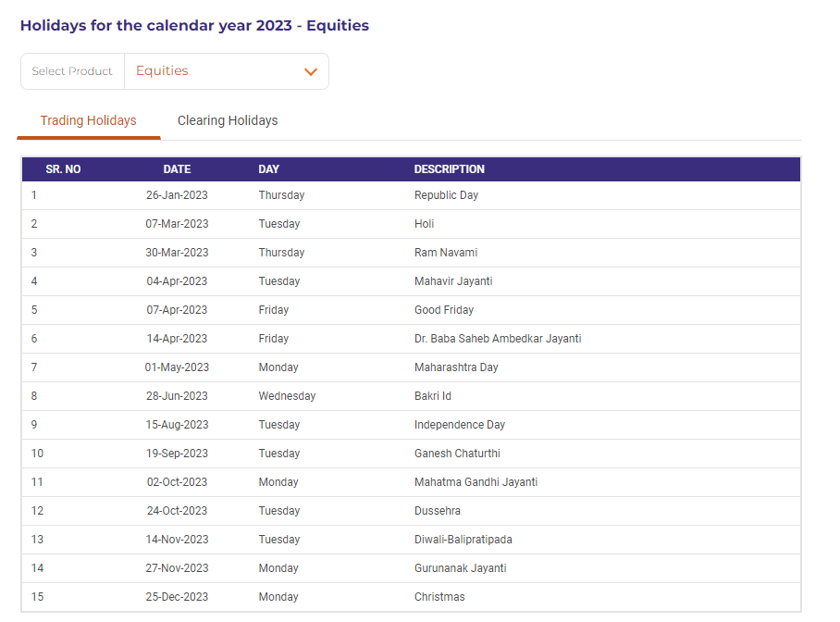Click the Ganesh Chaturthi row

pyautogui.click(x=457, y=454)
